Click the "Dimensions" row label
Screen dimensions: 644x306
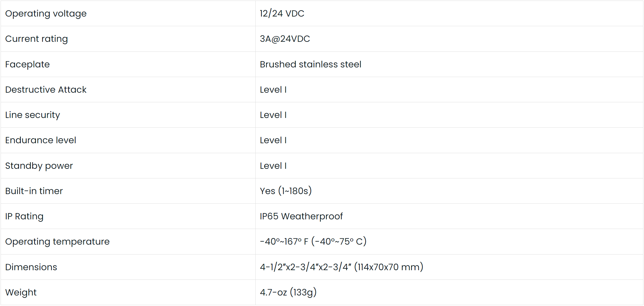click(x=31, y=267)
